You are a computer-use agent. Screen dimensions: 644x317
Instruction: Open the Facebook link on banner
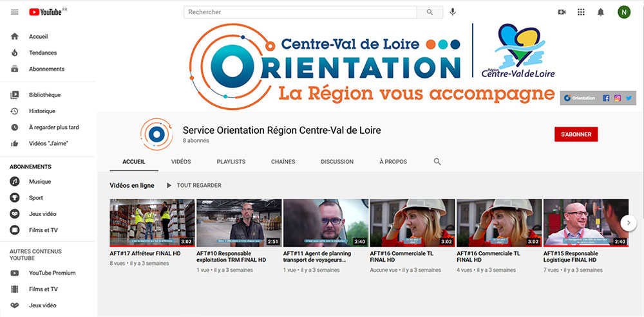(606, 98)
